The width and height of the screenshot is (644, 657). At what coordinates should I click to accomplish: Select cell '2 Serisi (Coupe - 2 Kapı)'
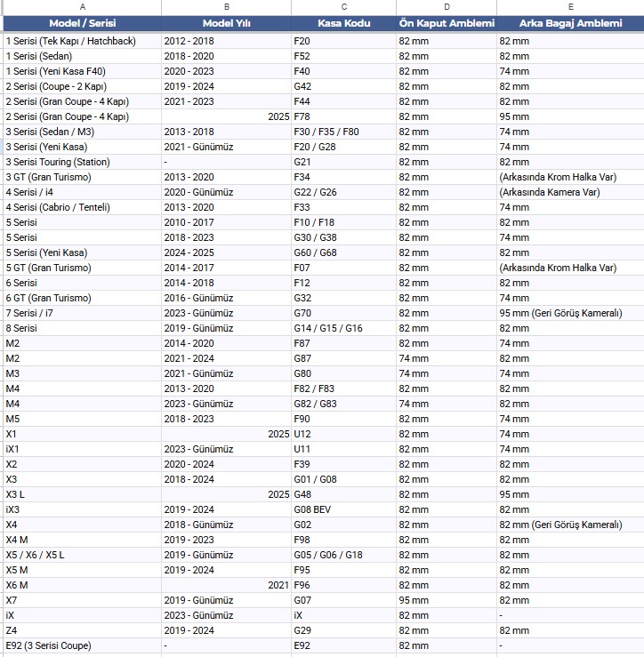(82, 86)
